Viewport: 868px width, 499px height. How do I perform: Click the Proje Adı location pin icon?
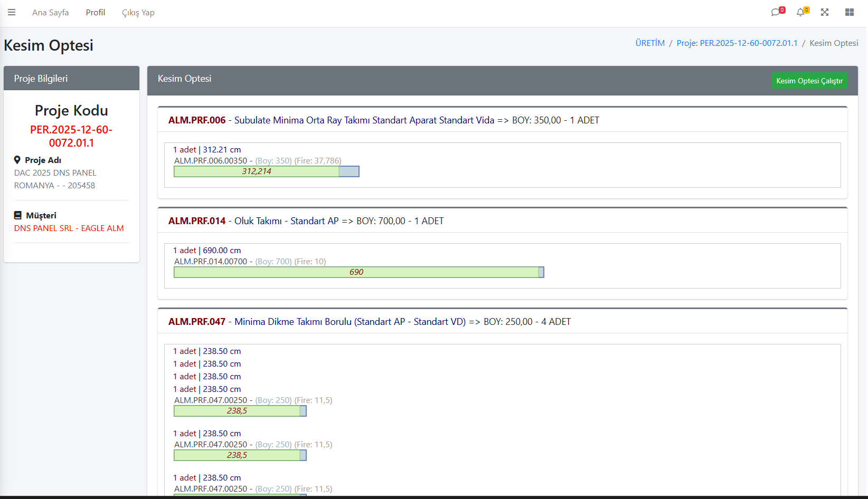tap(17, 160)
